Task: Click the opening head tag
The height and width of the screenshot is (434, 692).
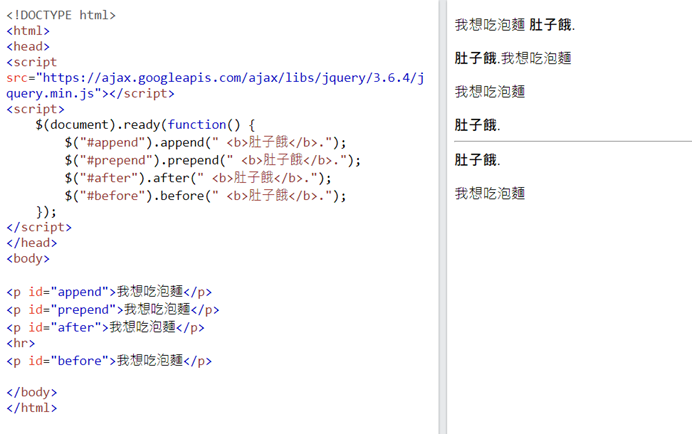Action: click(x=28, y=46)
